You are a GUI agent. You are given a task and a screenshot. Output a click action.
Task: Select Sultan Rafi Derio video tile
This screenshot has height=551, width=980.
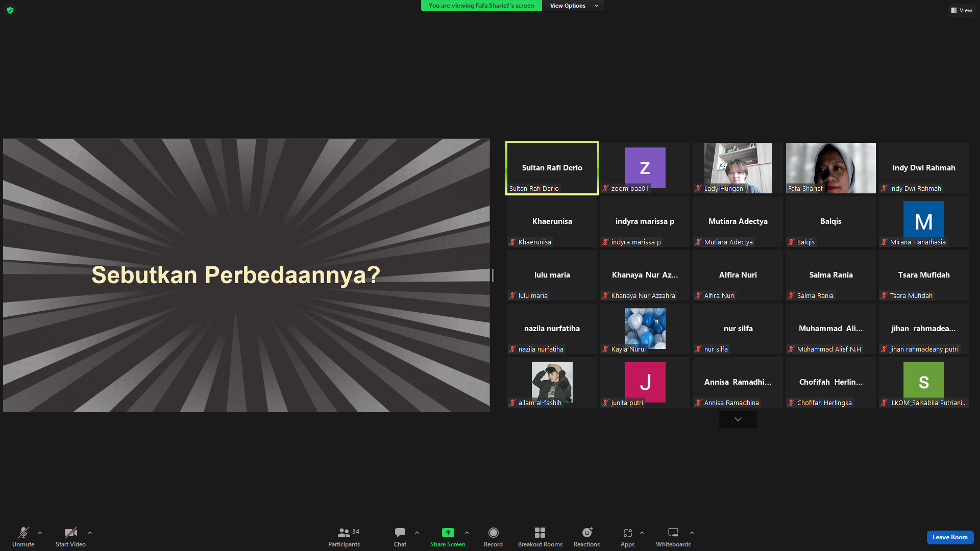pos(552,168)
